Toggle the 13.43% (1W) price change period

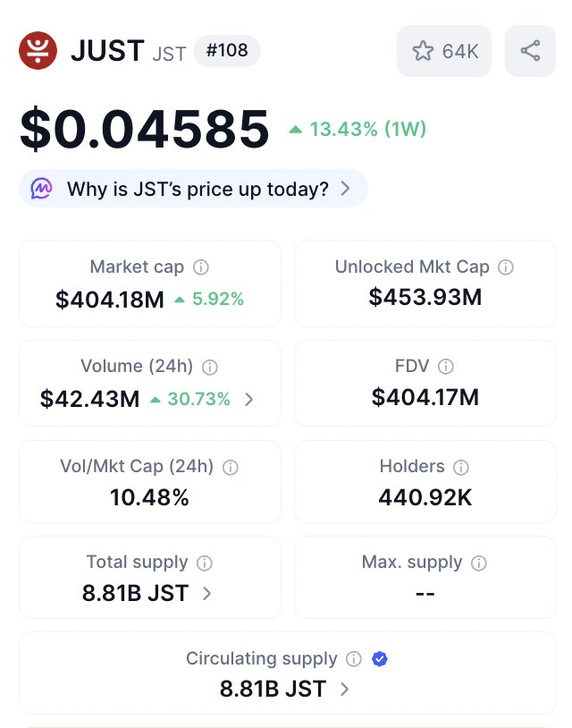(357, 130)
